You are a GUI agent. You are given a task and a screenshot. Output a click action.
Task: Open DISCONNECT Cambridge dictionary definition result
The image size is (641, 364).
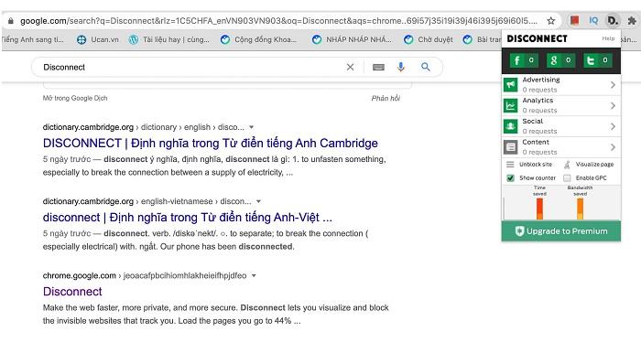pyautogui.click(x=210, y=144)
